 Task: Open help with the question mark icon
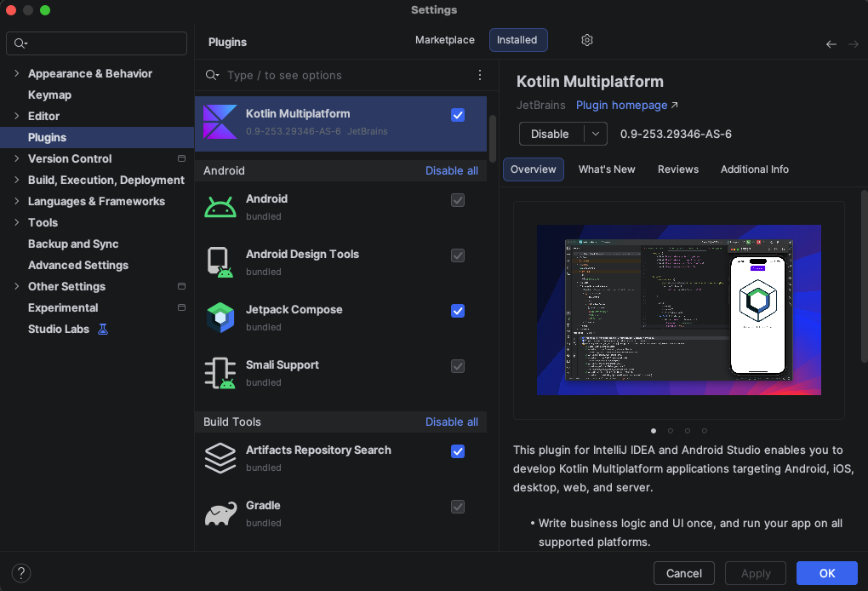(x=21, y=573)
